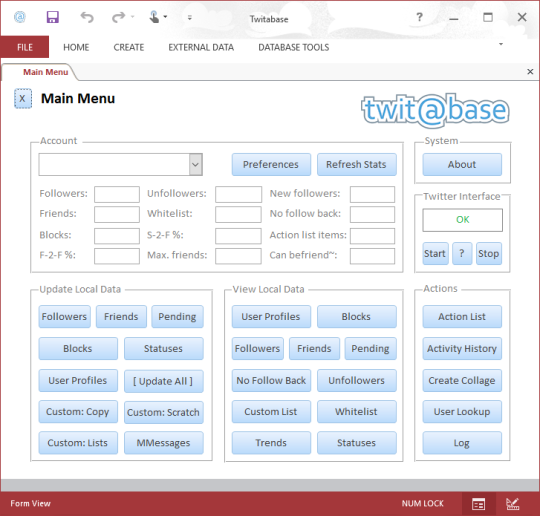
Task: Open the Help question mark in title bar
Action: click(x=419, y=17)
